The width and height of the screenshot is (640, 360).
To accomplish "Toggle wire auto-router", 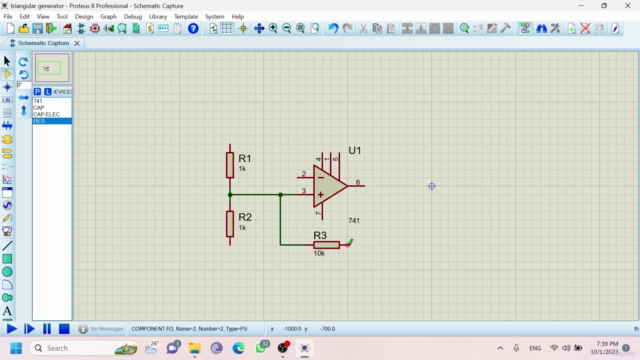I will (525, 28).
